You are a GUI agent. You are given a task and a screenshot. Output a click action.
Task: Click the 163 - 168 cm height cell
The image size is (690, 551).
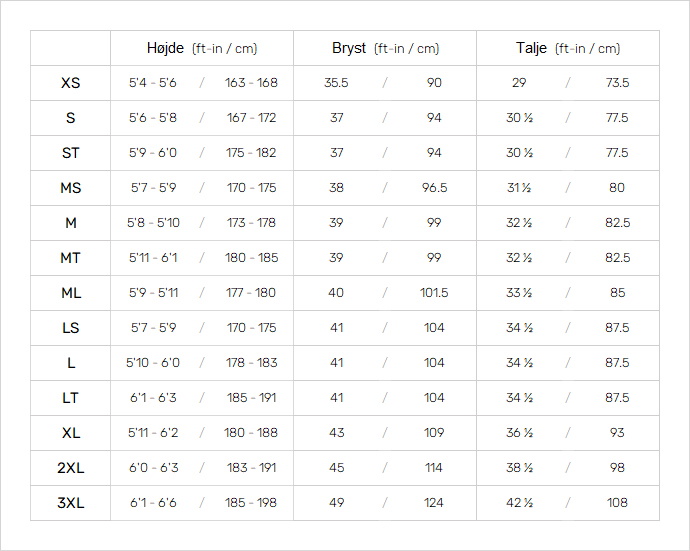click(251, 83)
